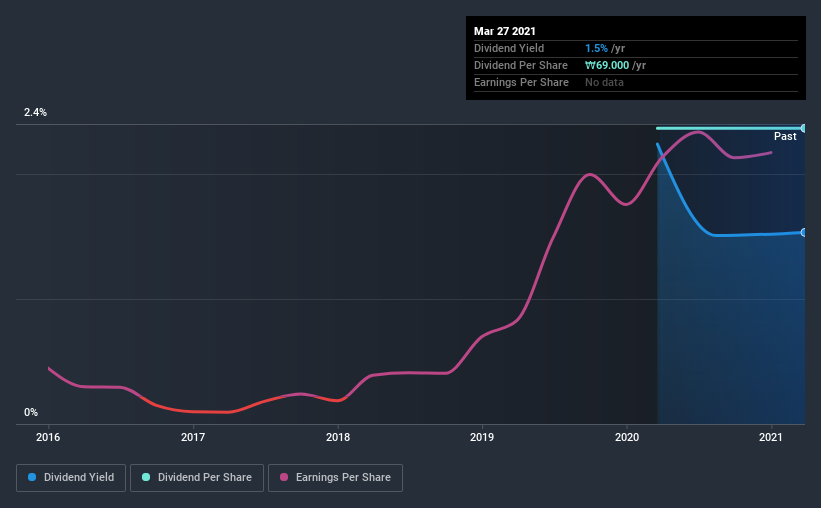This screenshot has height=508, width=821.
Task: Select the 2020 x-axis label
Action: [x=627, y=437]
